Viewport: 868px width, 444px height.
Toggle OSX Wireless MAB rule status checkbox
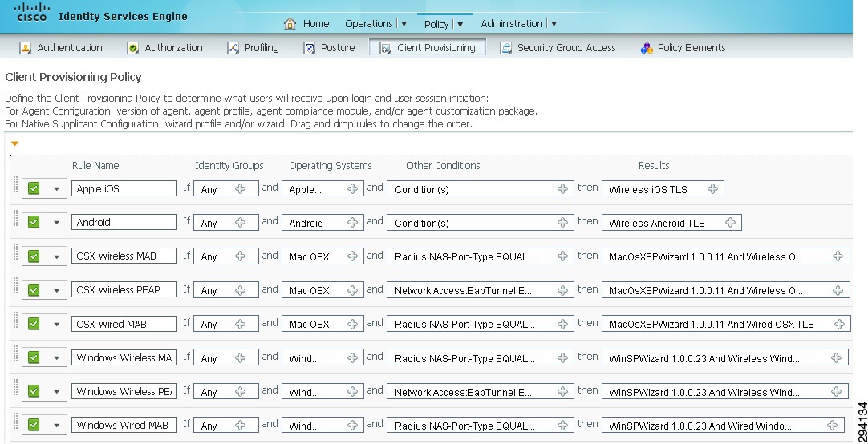(x=34, y=256)
